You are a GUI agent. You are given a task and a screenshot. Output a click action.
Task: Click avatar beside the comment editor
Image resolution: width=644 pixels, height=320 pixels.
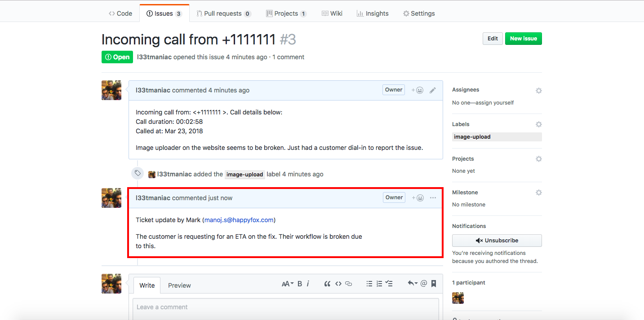[111, 284]
